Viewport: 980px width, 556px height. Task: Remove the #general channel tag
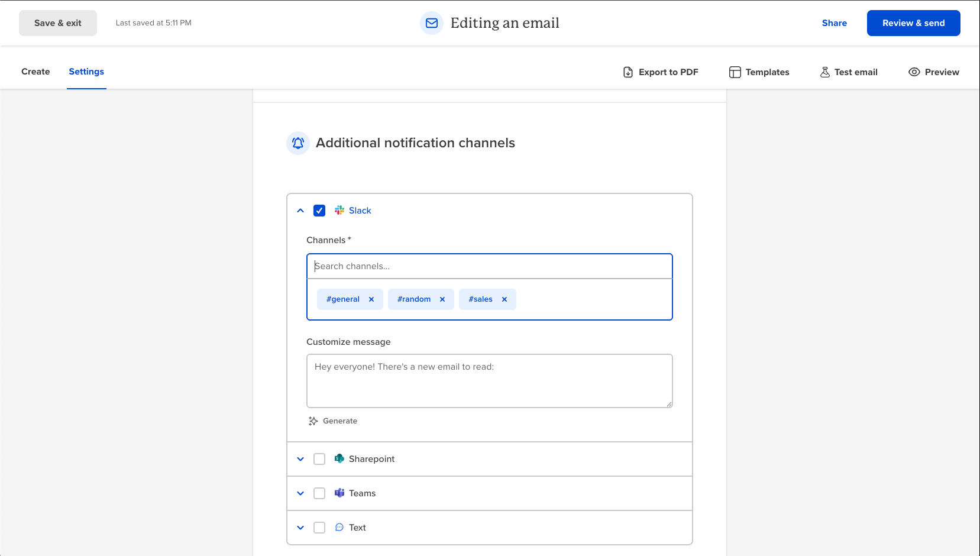click(371, 299)
